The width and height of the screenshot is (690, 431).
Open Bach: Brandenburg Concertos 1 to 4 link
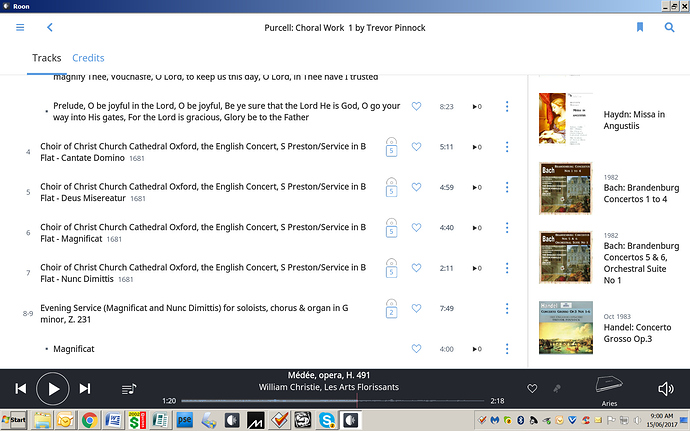click(x=641, y=193)
